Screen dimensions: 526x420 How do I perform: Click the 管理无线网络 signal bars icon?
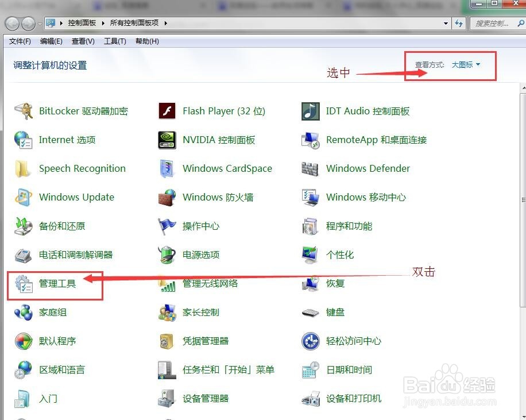tap(167, 284)
